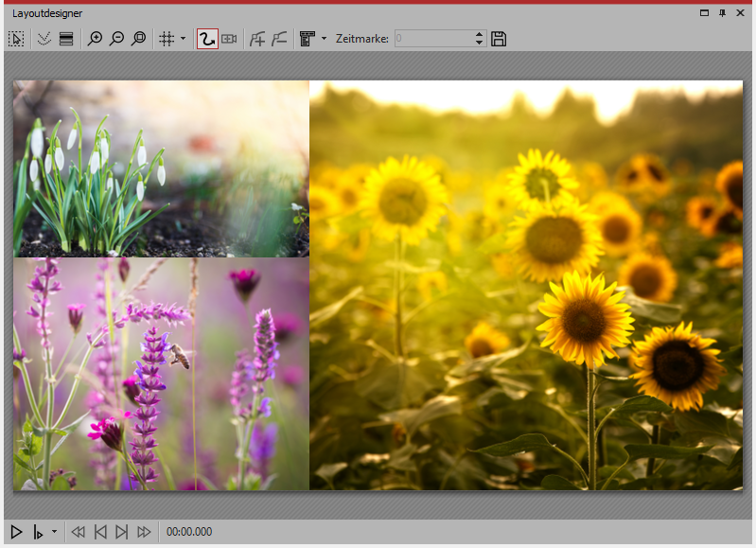Toggle the camera pan tool

click(x=229, y=39)
